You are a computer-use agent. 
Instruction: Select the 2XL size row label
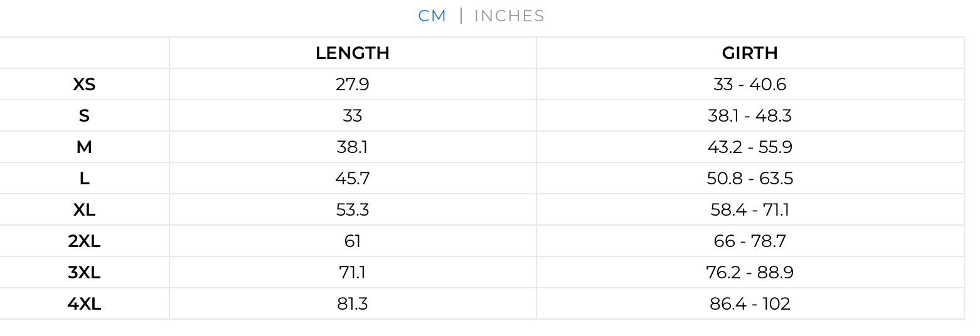click(x=84, y=241)
